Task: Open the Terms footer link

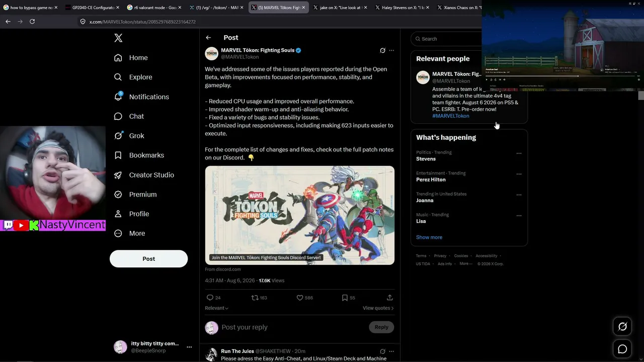Action: tap(421, 256)
